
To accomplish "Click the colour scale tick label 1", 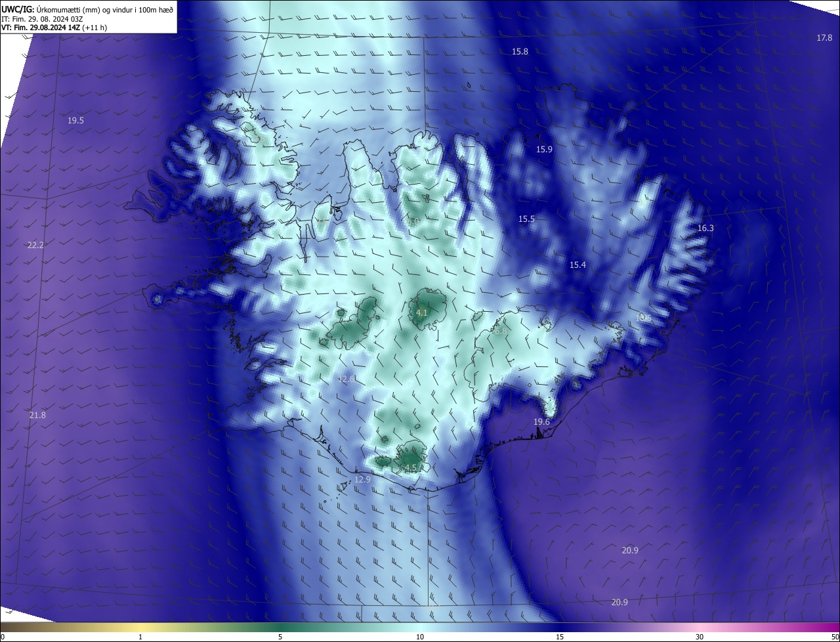I will pos(140,637).
